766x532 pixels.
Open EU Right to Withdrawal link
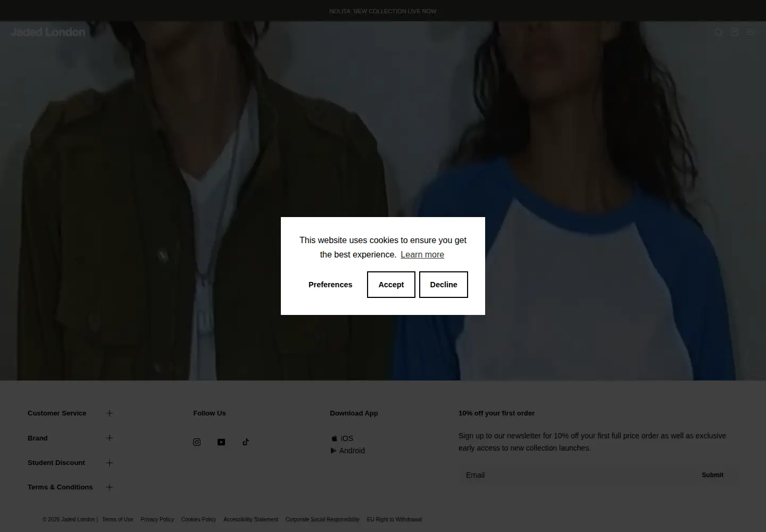pyautogui.click(x=394, y=520)
